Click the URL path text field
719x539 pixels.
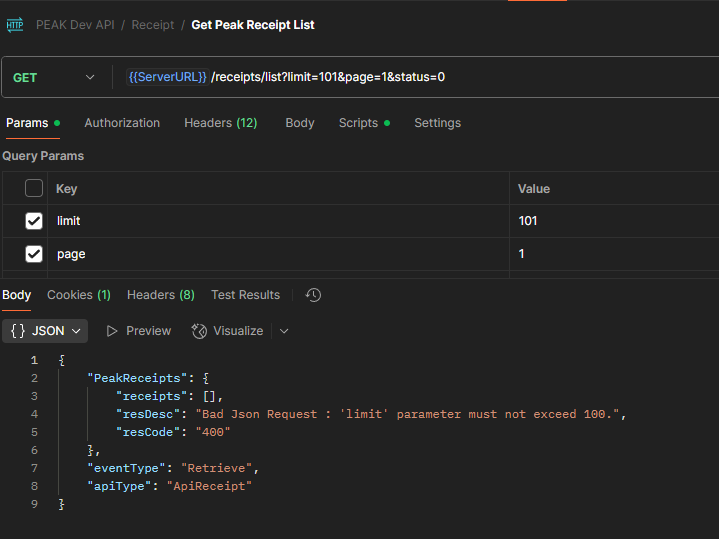click(328, 77)
